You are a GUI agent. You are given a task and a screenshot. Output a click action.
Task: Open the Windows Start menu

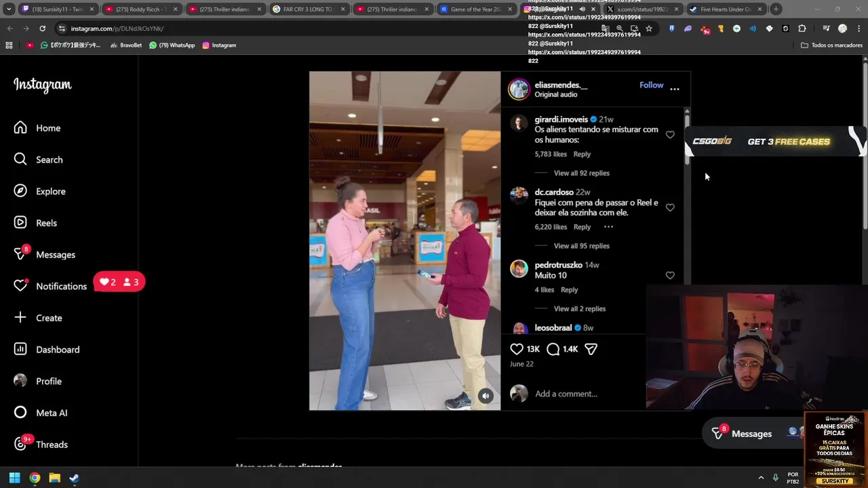pos(14,478)
